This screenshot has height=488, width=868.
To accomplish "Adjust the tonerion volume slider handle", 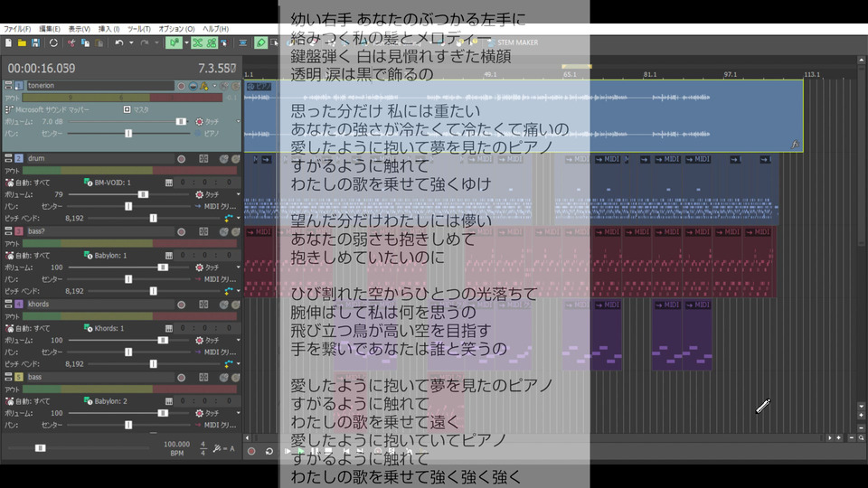I will pos(181,121).
